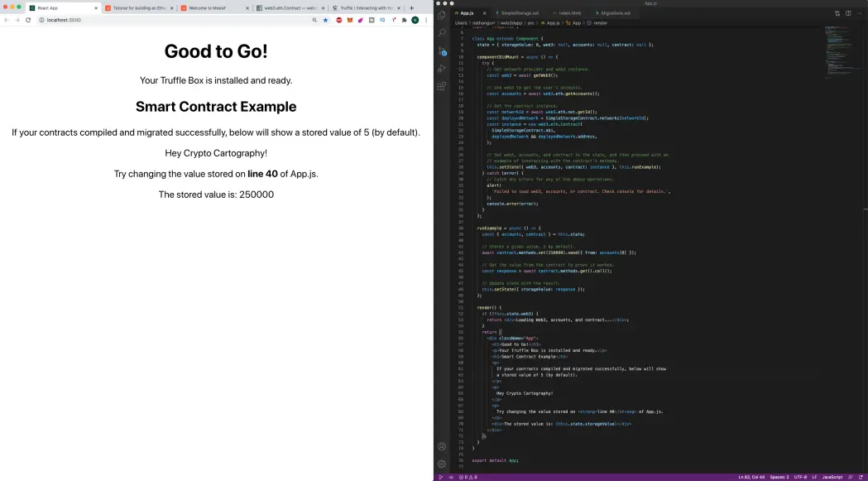This screenshot has width=868, height=481.
Task: Switch to the React App browser tab
Action: click(65, 8)
